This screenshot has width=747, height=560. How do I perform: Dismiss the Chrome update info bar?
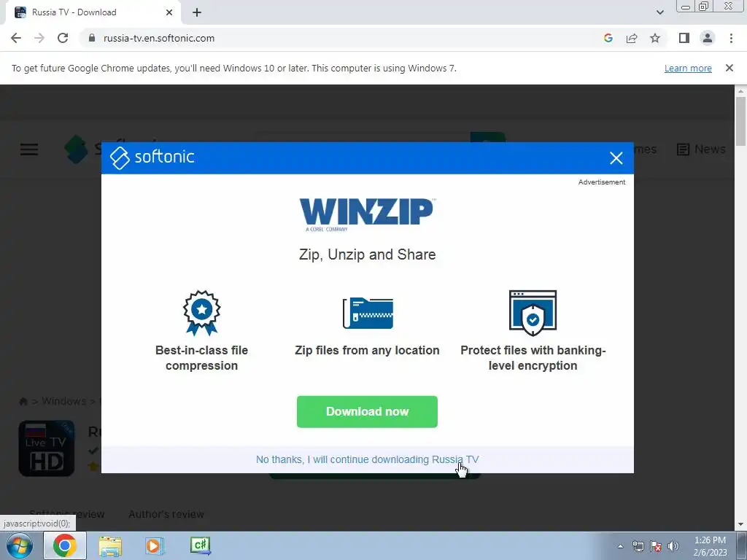point(729,68)
